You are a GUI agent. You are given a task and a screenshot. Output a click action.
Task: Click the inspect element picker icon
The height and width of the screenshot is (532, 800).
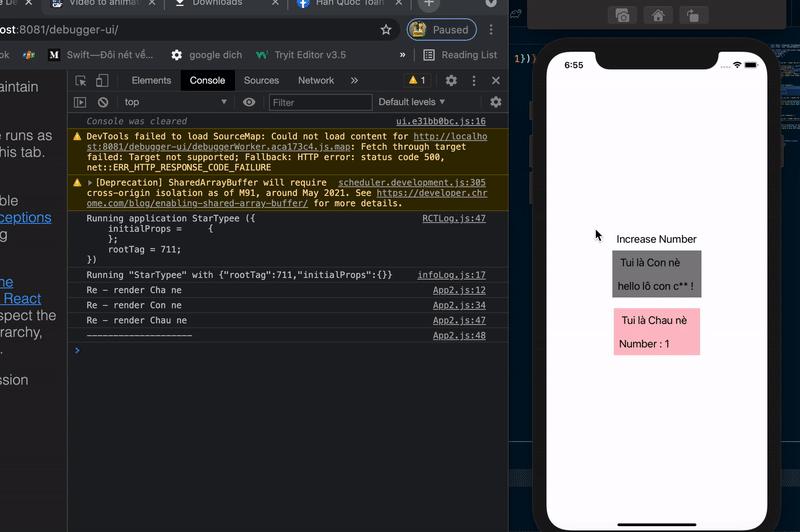(x=81, y=80)
